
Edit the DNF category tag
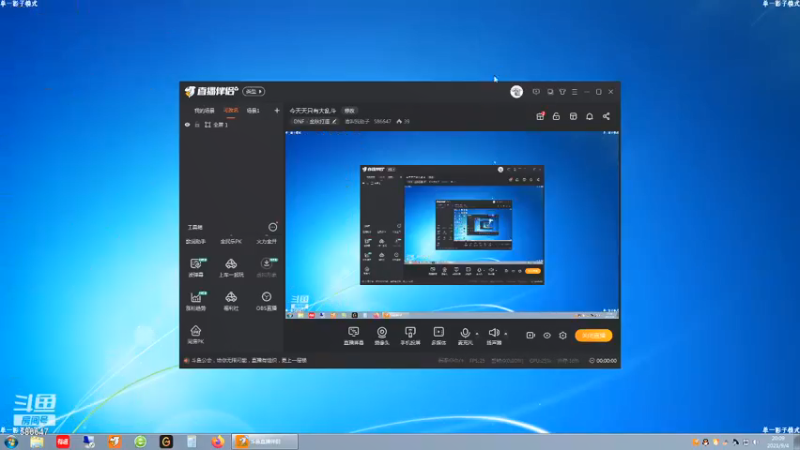coord(315,121)
